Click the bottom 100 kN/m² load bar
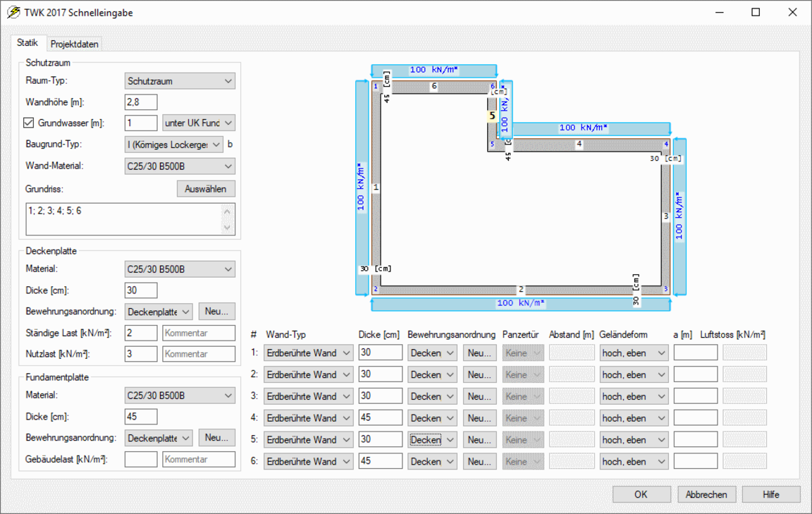812x514 pixels. coord(521,304)
